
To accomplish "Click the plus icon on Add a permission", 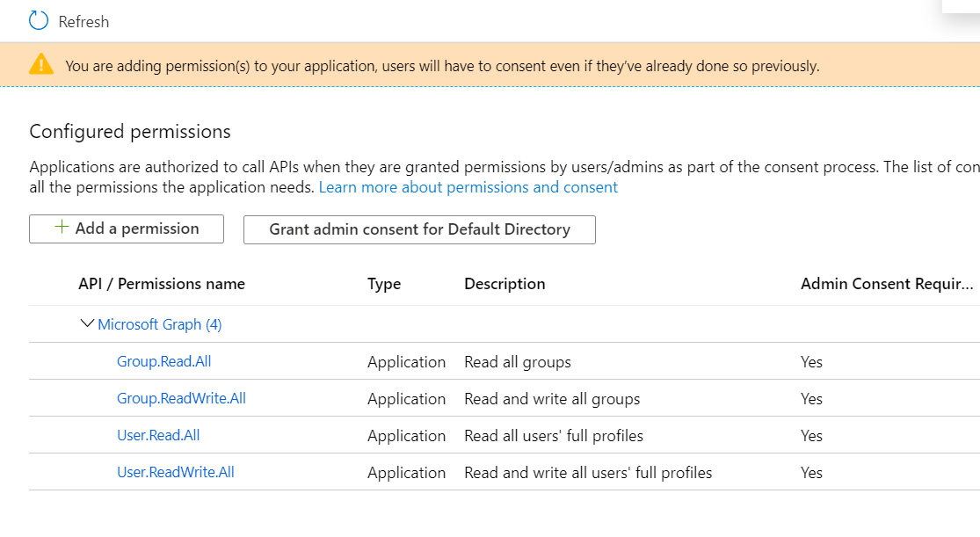I will [x=62, y=227].
